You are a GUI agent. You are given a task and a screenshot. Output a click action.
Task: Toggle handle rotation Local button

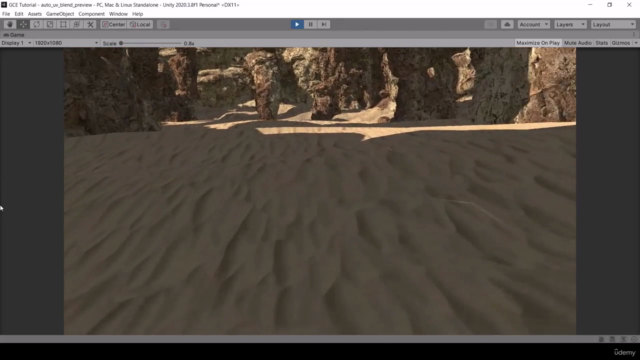(140, 24)
